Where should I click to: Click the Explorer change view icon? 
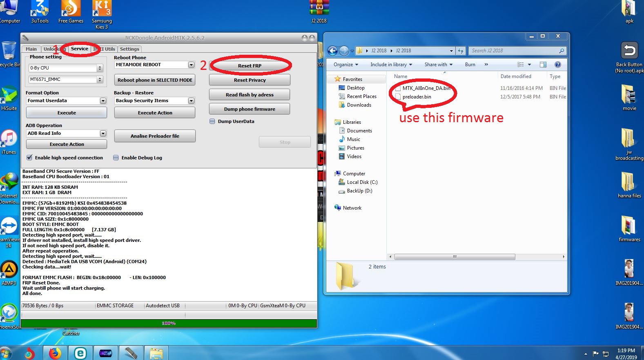520,65
